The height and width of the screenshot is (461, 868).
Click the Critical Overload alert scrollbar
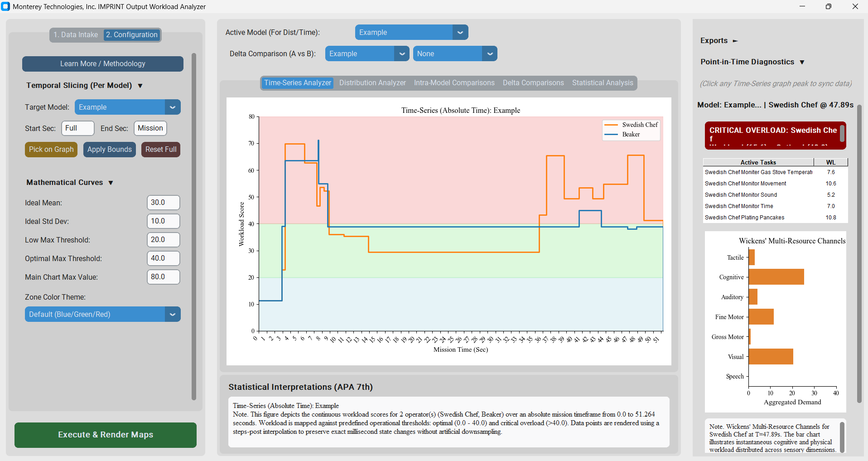click(x=842, y=134)
